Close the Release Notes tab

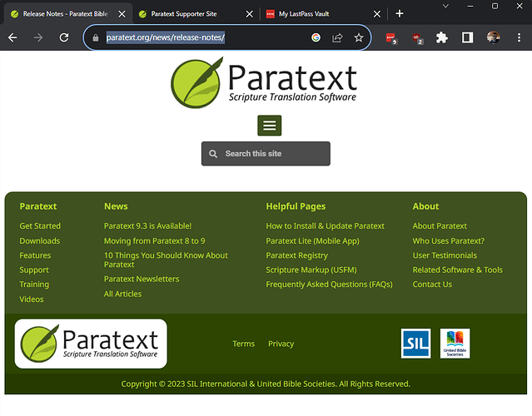tap(122, 14)
